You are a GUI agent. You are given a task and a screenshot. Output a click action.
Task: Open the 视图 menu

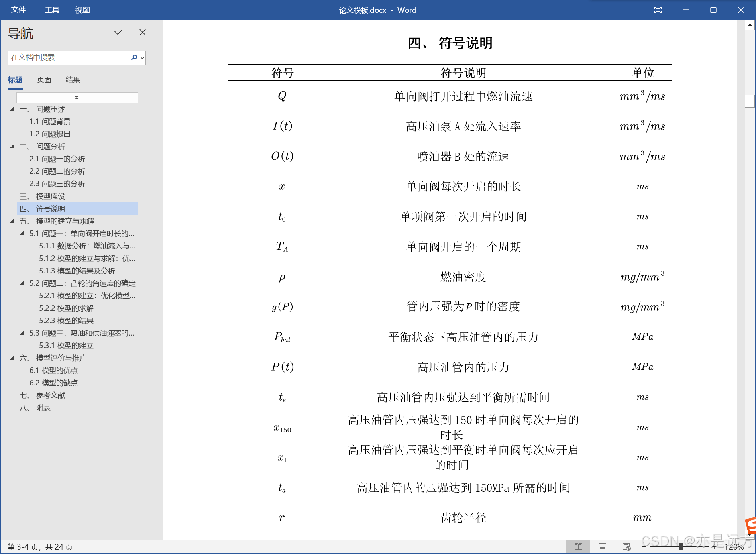coord(83,10)
